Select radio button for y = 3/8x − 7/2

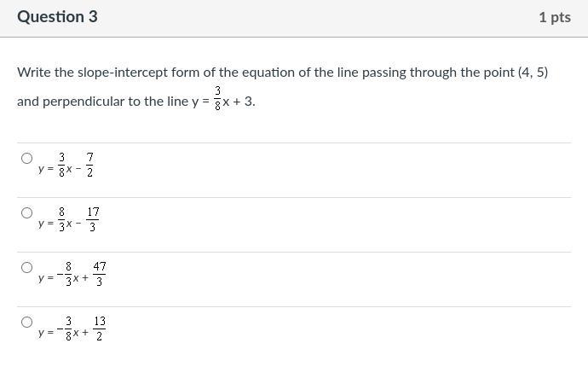click(26, 158)
